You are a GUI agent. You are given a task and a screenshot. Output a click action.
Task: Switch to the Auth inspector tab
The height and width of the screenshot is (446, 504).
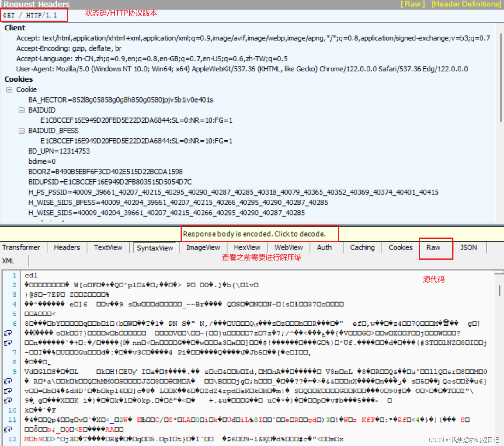tap(324, 247)
